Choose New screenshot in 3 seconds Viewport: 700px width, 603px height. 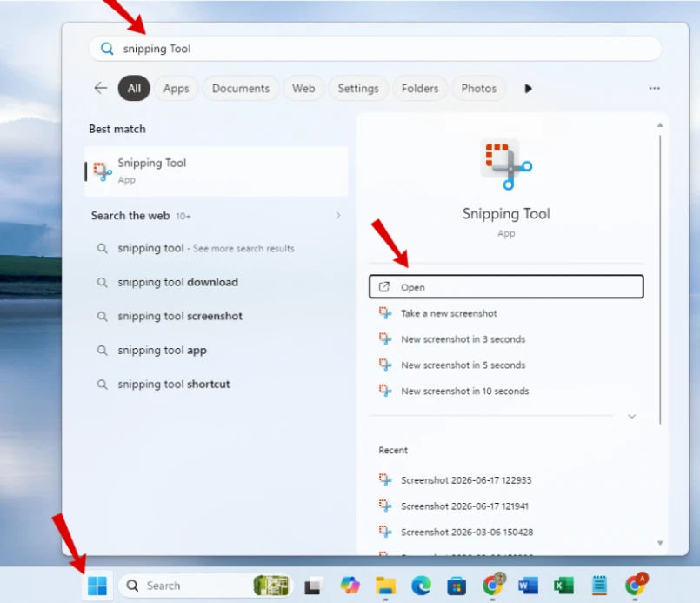click(x=506, y=339)
